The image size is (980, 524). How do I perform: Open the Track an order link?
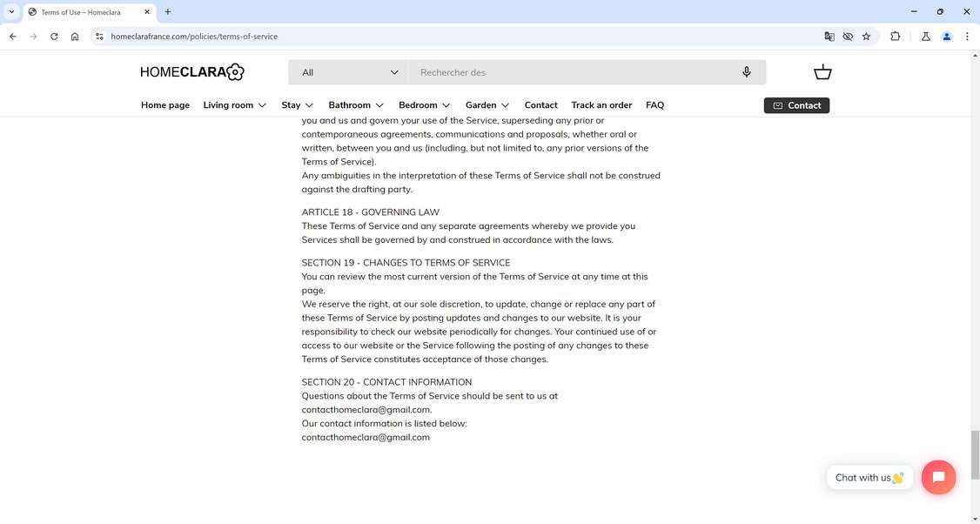click(x=601, y=104)
